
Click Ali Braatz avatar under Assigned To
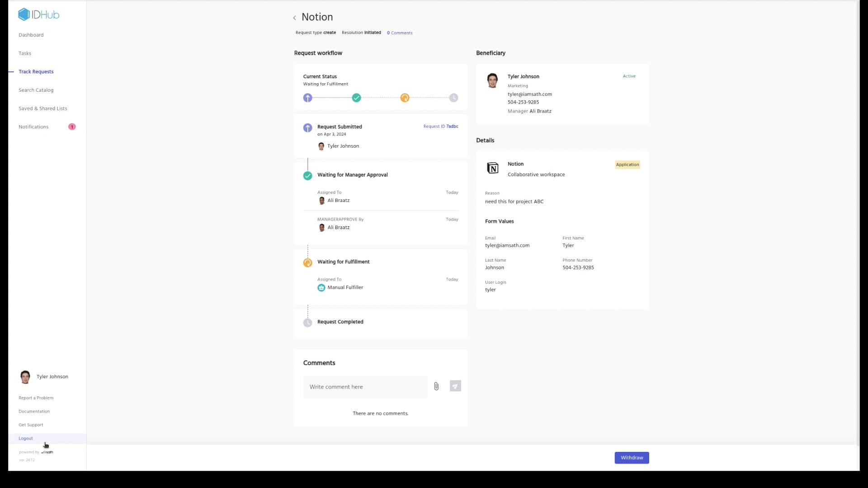click(321, 201)
